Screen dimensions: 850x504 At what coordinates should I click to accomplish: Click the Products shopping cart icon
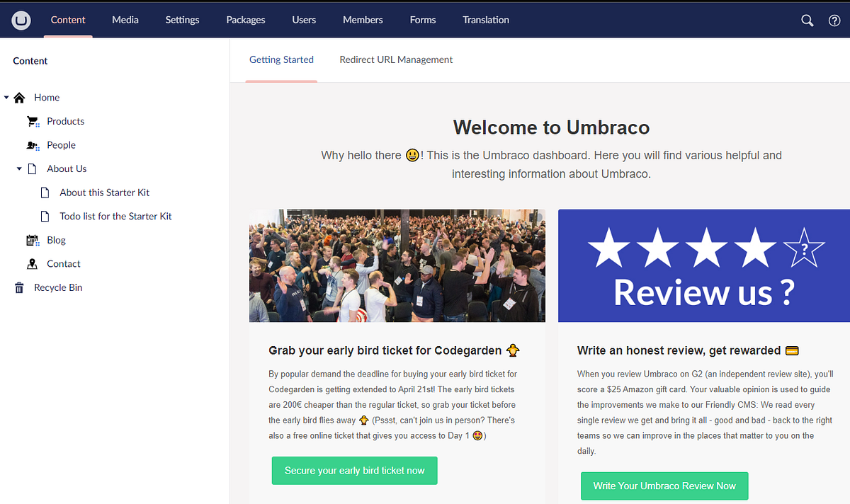pyautogui.click(x=33, y=122)
